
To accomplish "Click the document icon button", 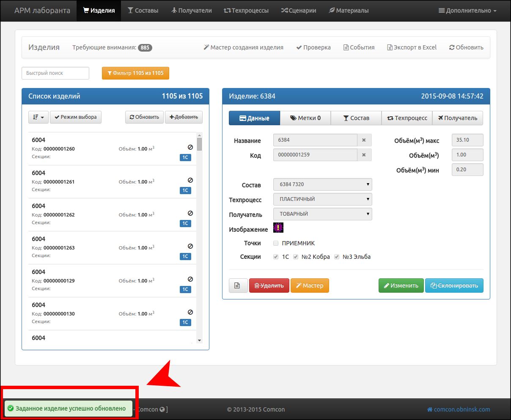I will 238,285.
